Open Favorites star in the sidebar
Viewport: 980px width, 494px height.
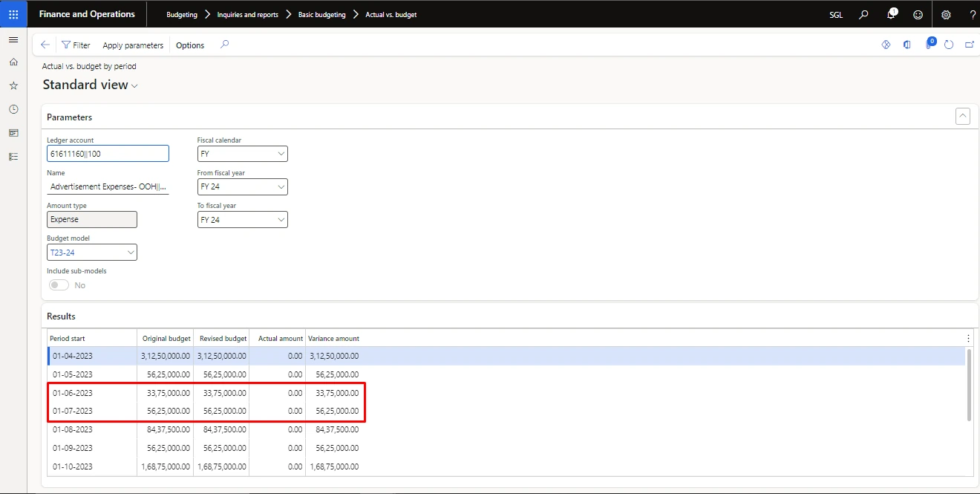coord(13,86)
